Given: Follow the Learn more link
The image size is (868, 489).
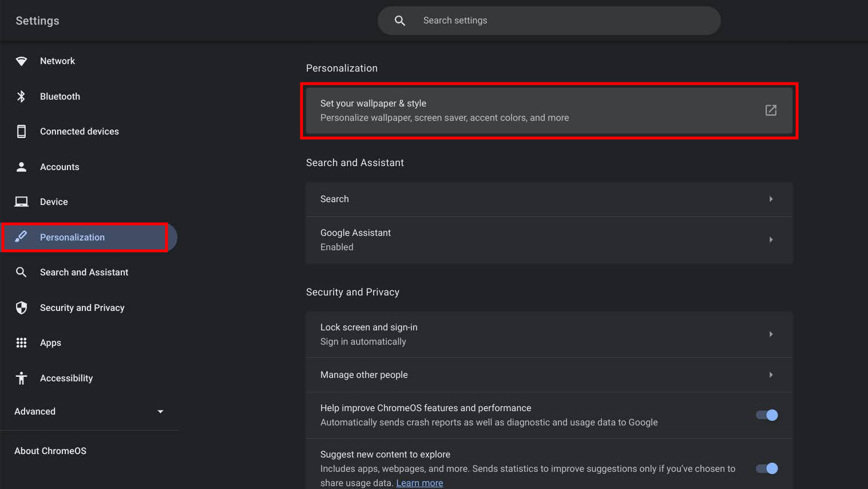Looking at the screenshot, I should 419,483.
